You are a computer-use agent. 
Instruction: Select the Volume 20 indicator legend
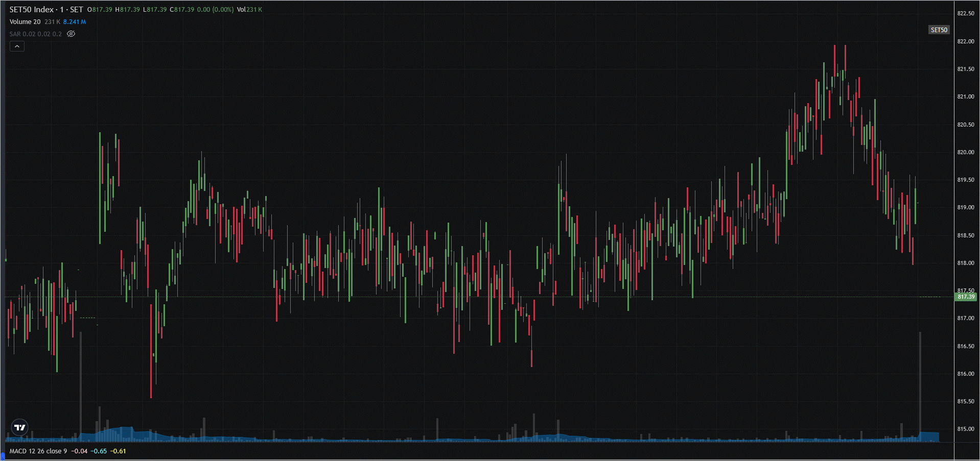(x=25, y=21)
